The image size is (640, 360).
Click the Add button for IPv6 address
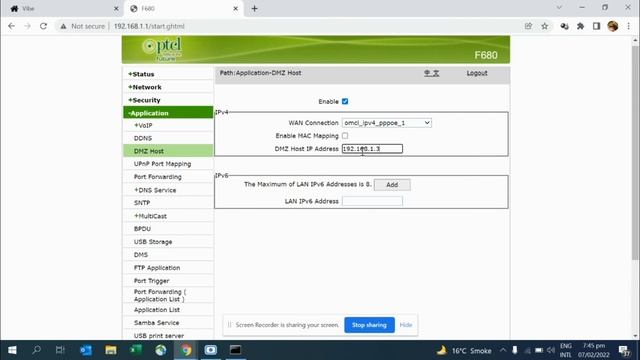pyautogui.click(x=392, y=184)
